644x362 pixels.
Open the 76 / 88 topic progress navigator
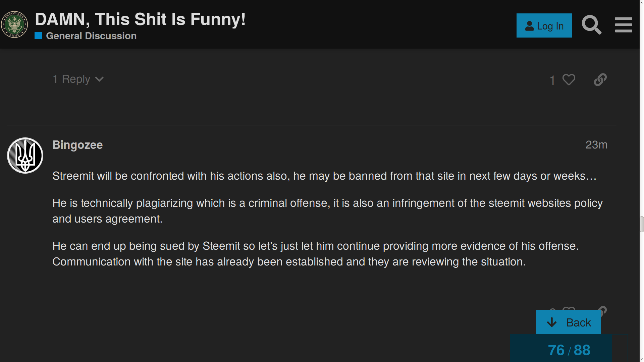(569, 350)
